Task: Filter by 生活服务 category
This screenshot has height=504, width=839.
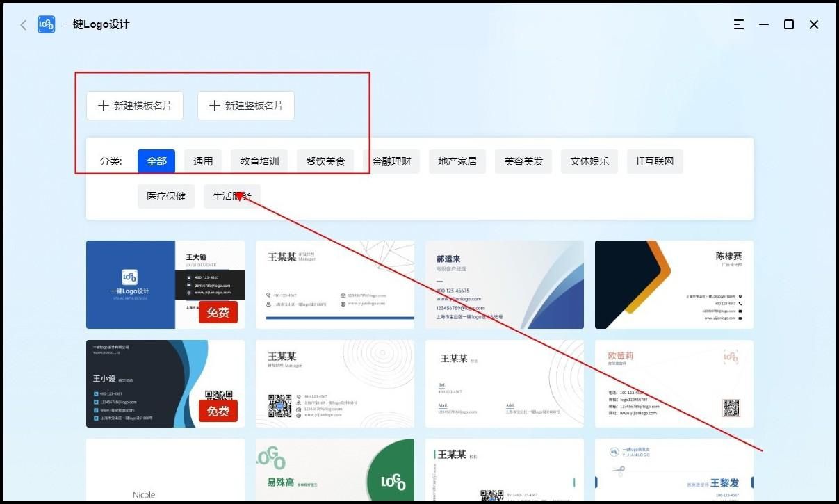Action: point(232,196)
